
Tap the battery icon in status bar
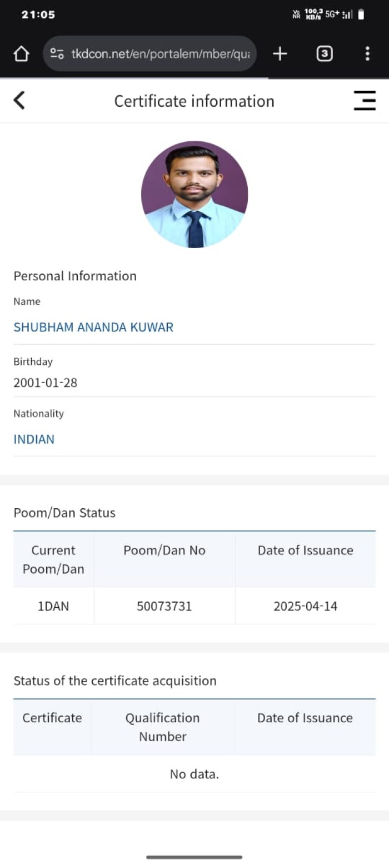[x=361, y=15]
